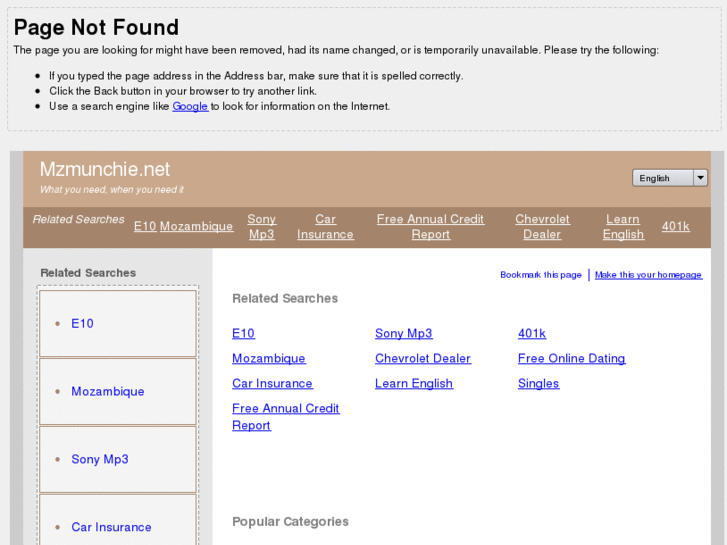Click the Bookmark this page link

click(540, 275)
